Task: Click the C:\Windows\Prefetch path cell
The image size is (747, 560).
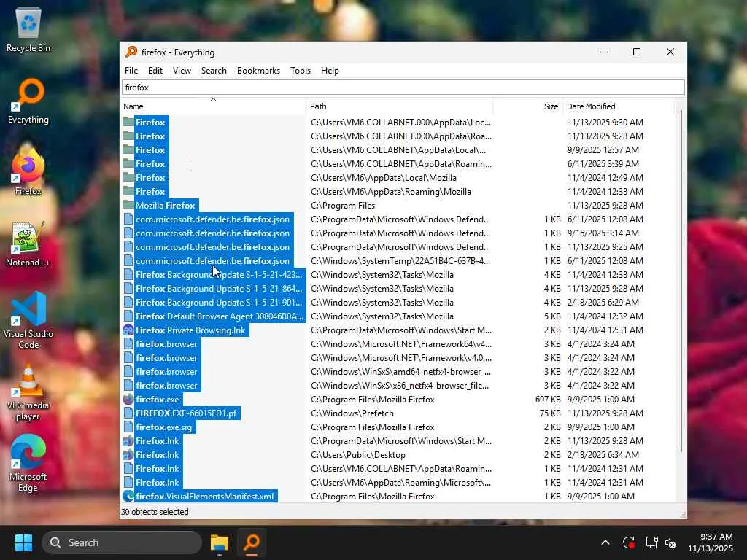Action: pos(352,413)
